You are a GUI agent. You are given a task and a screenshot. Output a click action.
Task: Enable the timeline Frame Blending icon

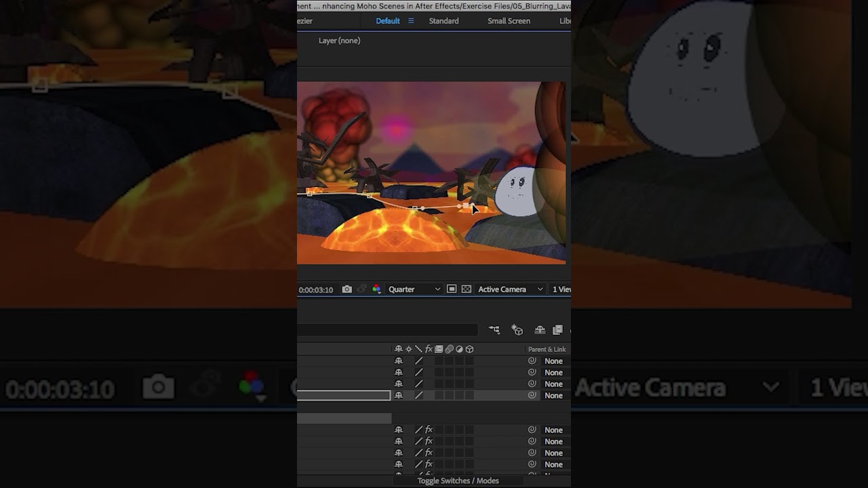[557, 330]
